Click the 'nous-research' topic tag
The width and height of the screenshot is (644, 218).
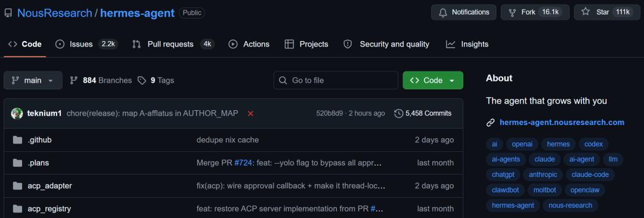(571, 205)
